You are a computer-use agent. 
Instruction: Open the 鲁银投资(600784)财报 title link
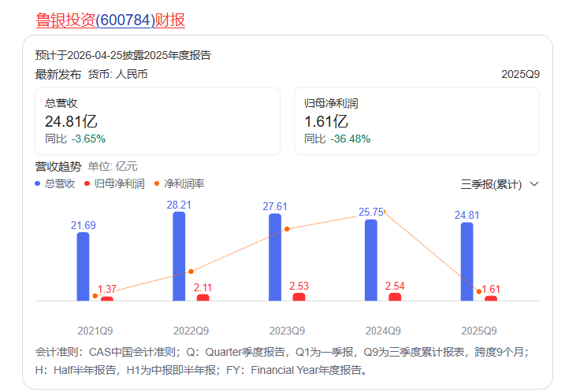tap(110, 20)
